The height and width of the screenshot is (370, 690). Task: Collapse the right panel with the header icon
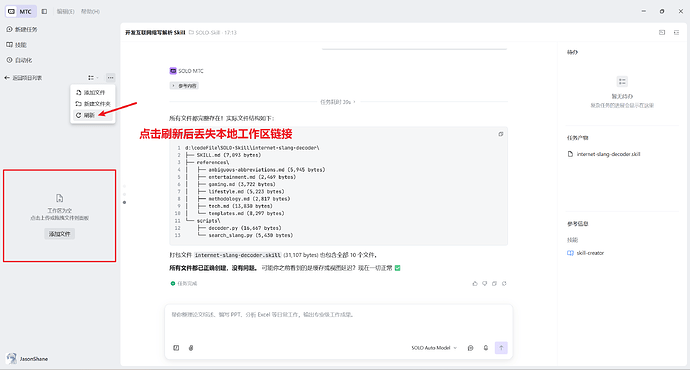pyautogui.click(x=677, y=33)
